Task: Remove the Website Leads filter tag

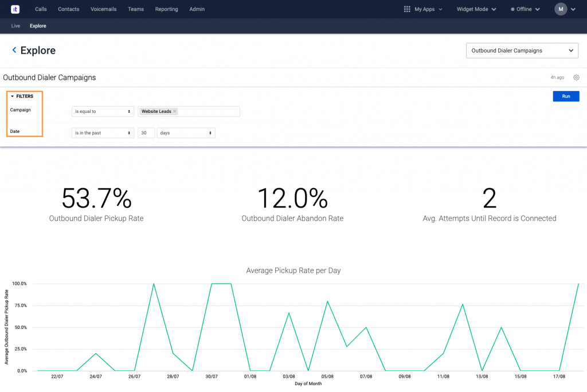Action: click(x=175, y=111)
